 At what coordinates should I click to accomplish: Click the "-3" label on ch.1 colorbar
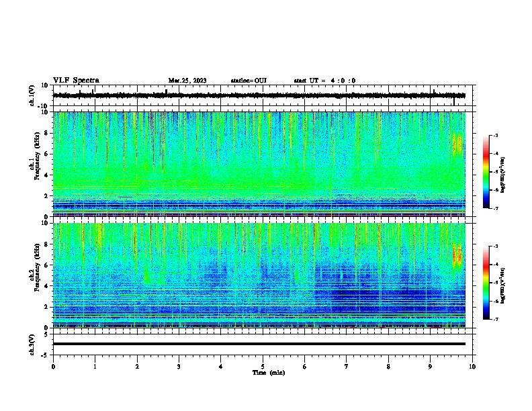point(496,135)
